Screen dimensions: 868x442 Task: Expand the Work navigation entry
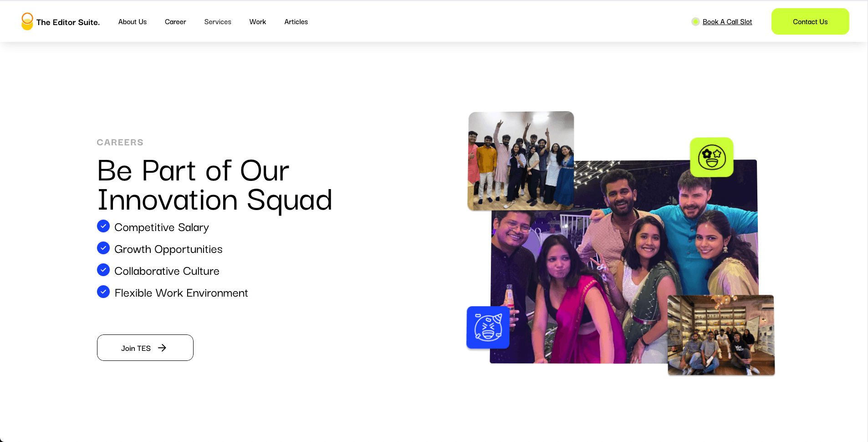(257, 21)
